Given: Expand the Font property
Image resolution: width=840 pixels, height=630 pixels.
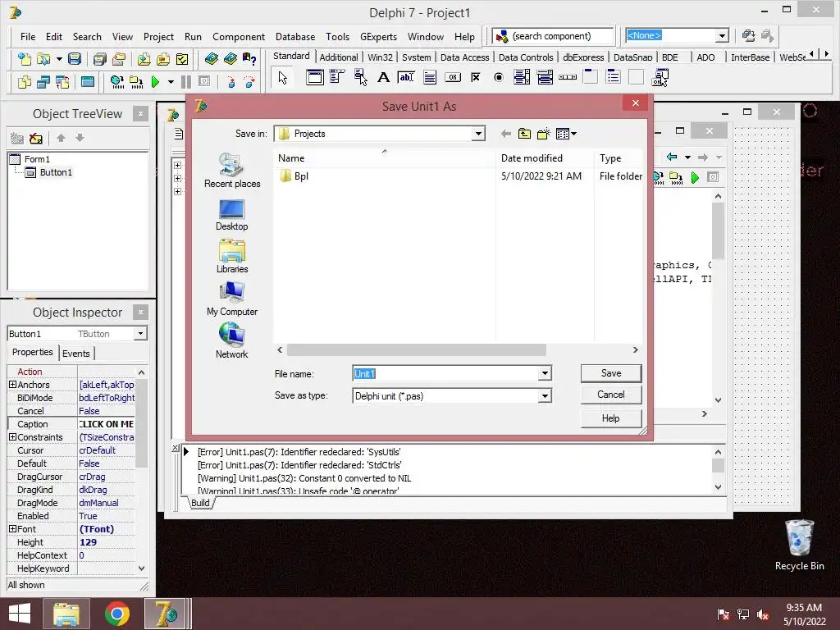Looking at the screenshot, I should click(x=12, y=529).
